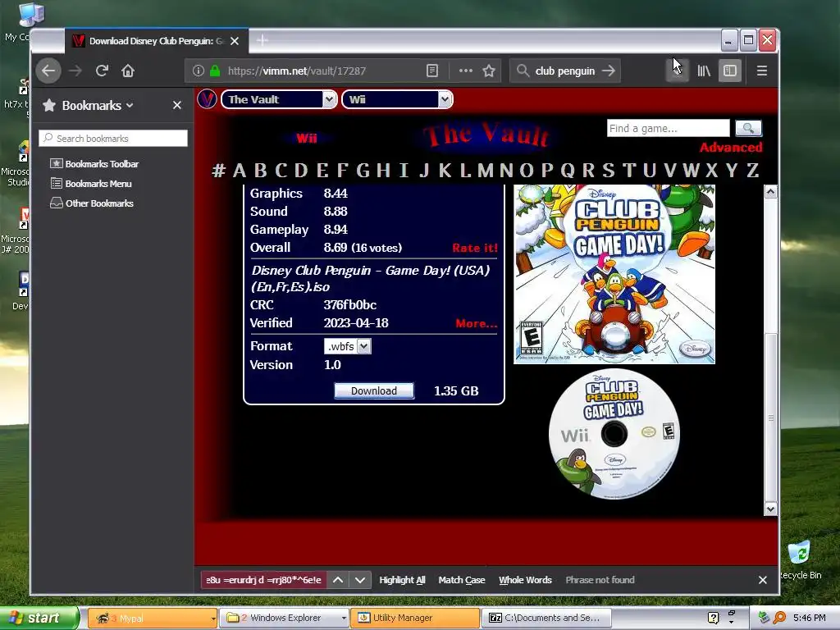Open the Library toolbar icon
This screenshot has height=630, width=840.
click(x=703, y=71)
